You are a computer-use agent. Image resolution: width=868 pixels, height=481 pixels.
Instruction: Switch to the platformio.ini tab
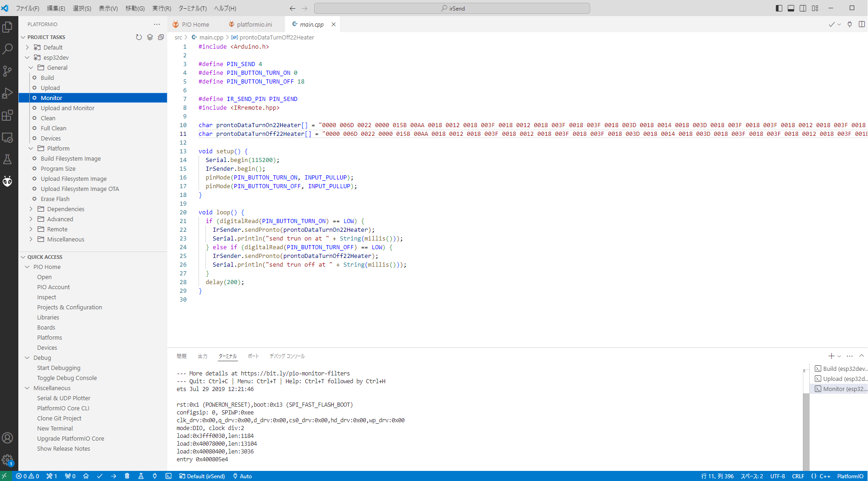tap(254, 24)
